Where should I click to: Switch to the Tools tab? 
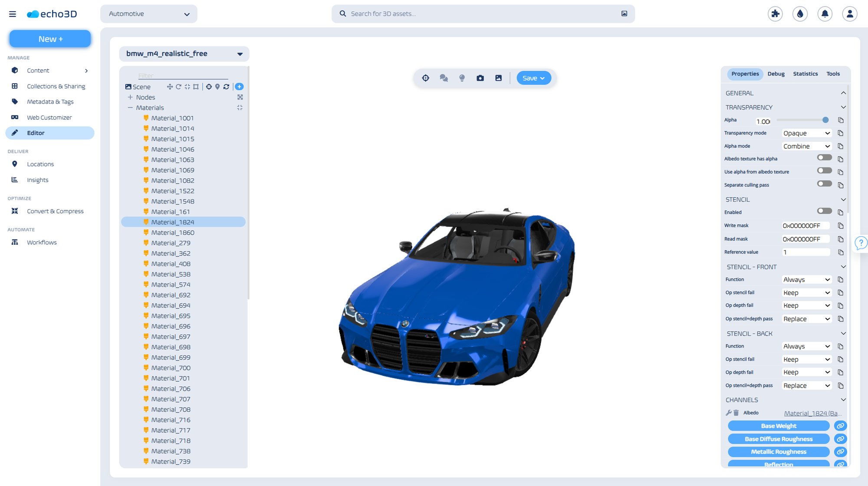pos(833,74)
